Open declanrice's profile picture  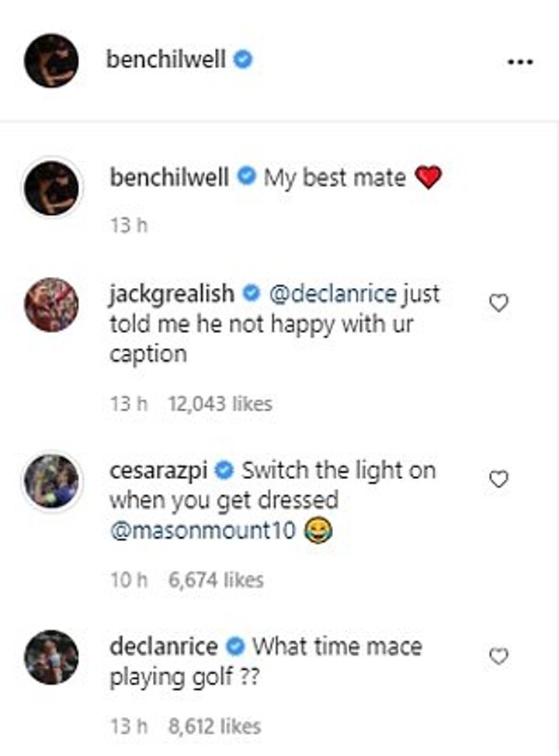tap(51, 657)
